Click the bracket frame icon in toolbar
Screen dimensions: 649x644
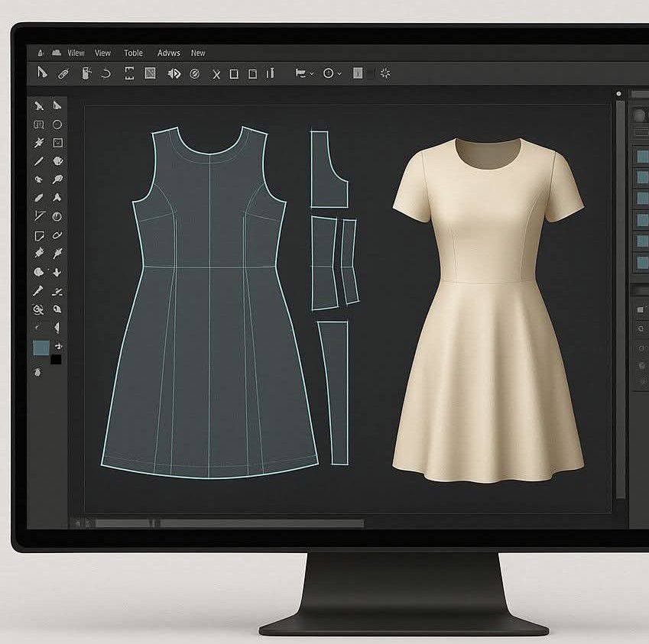coord(129,73)
